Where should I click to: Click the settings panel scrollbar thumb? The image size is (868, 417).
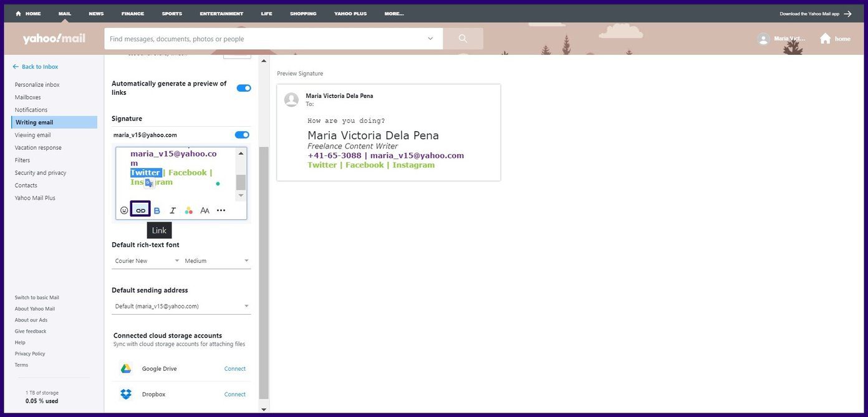click(x=264, y=273)
